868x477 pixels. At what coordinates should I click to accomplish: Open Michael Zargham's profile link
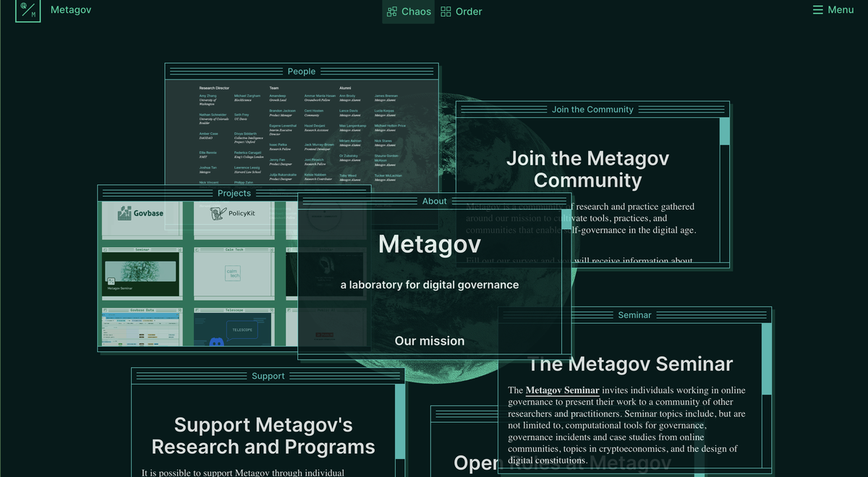pyautogui.click(x=247, y=95)
